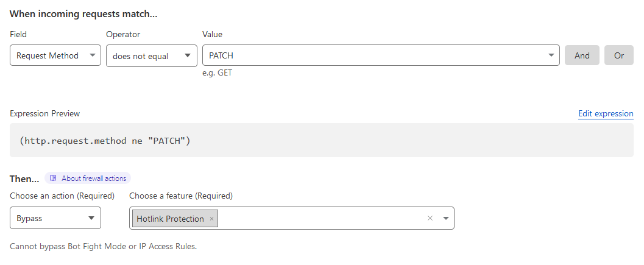Click the arrow at the Value field's right edge
This screenshot has height=265, width=644.
pyautogui.click(x=551, y=55)
